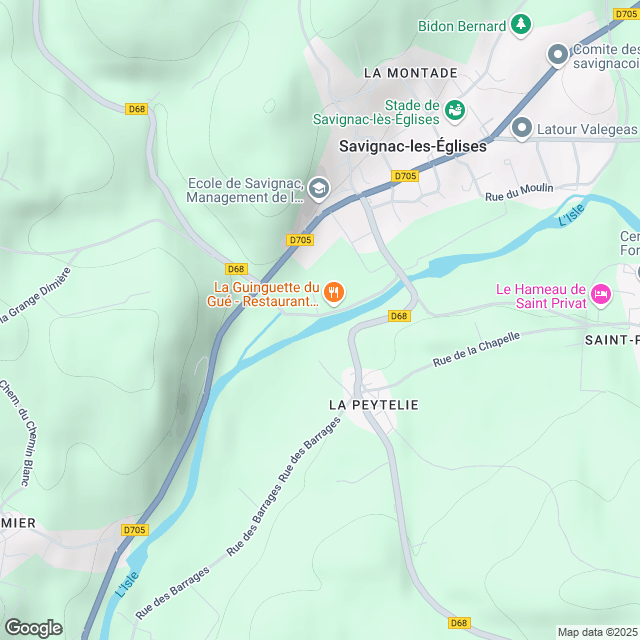Select the Savignac-les-Églises town label
640x640 pixels.
click(x=413, y=146)
